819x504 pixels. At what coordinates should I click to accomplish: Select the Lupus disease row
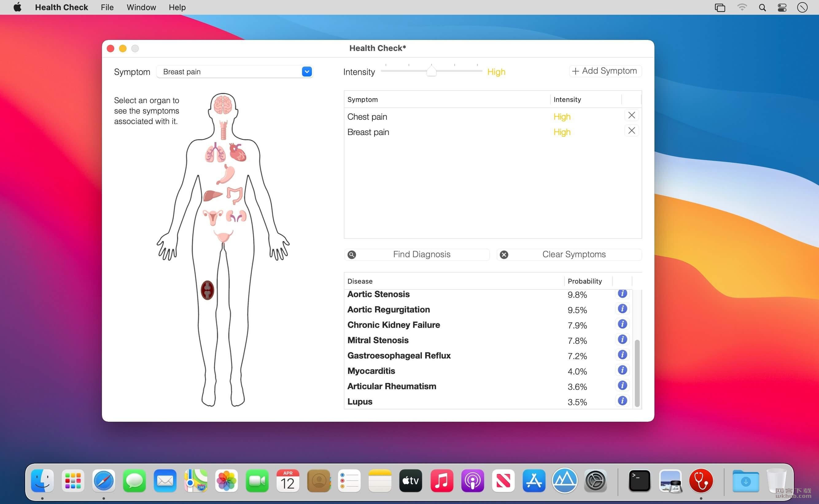point(488,401)
